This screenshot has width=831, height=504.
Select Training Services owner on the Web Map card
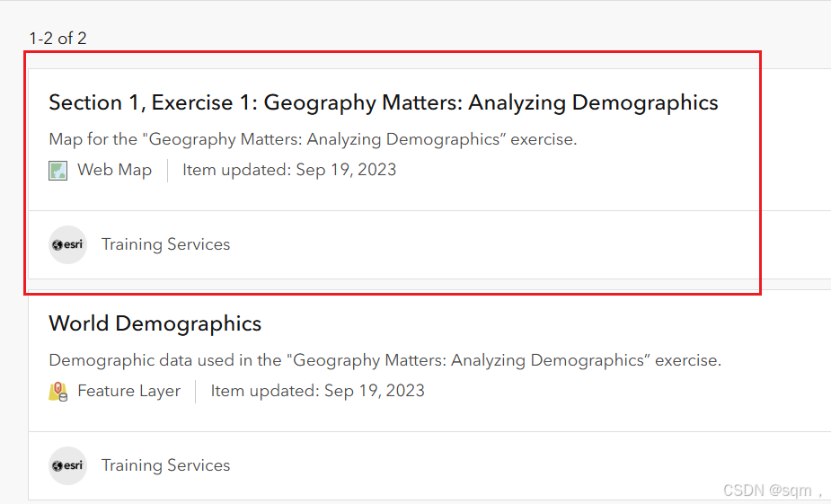tap(165, 244)
